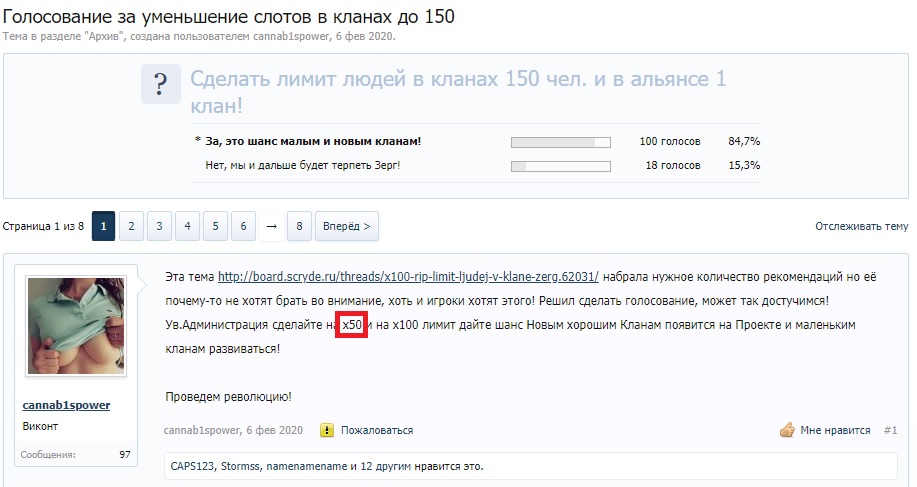Click the Вперёд next page button

coord(347,227)
